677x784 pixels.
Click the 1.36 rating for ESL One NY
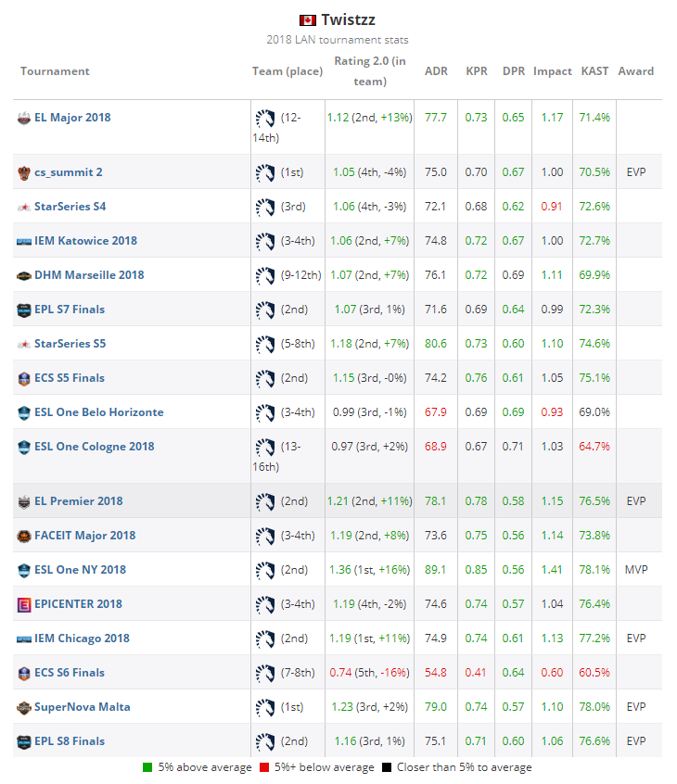(340, 570)
